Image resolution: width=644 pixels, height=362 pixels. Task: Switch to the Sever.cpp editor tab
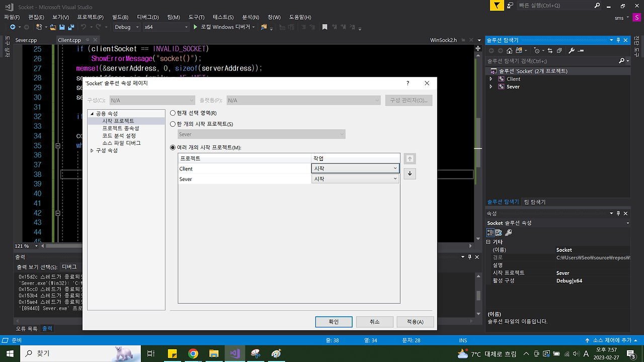click(x=26, y=40)
